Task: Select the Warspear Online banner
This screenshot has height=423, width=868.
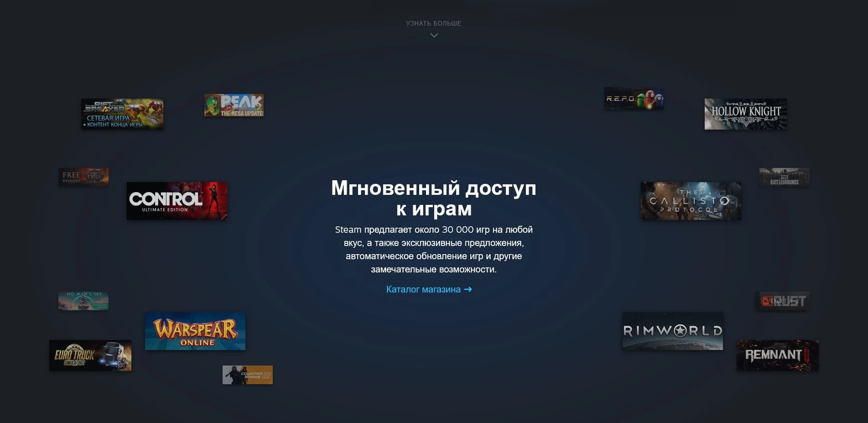Action: [195, 331]
